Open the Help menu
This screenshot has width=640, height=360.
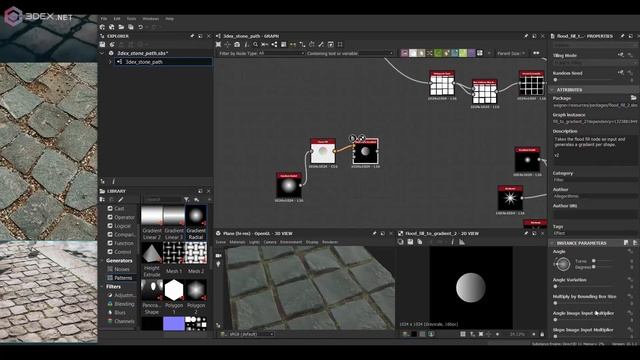click(x=169, y=19)
